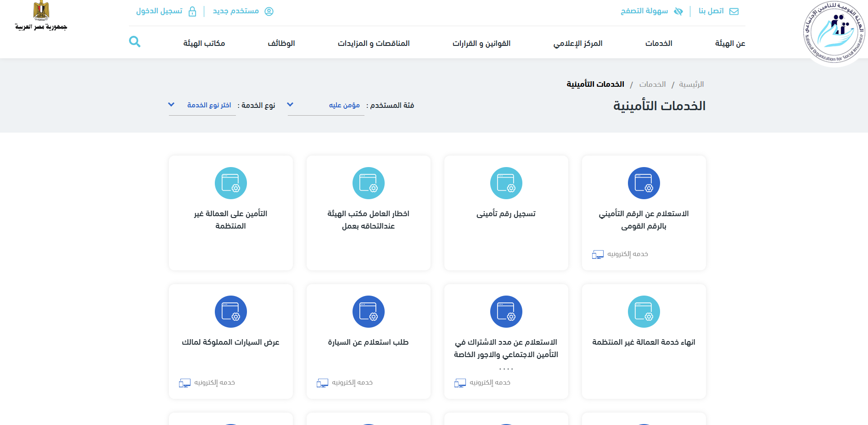Viewport: 868px width, 425px height.
Task: Open القوانين و القرارات menu item
Action: (481, 44)
